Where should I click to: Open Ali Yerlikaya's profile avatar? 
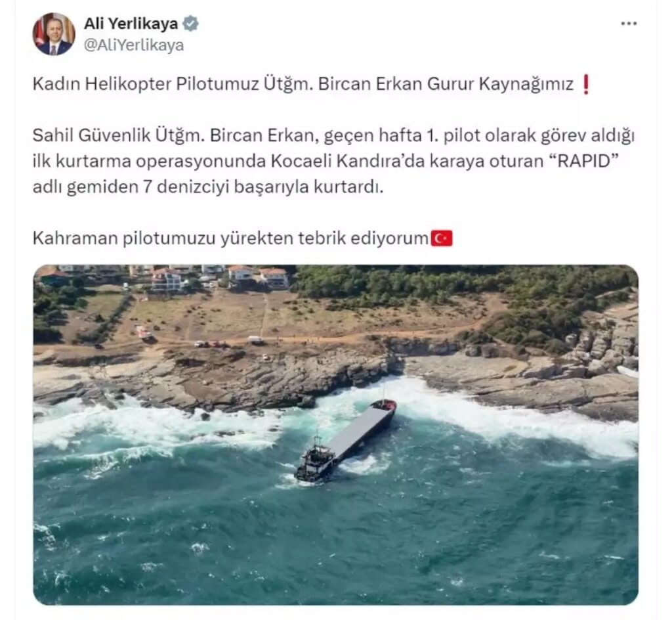[54, 34]
